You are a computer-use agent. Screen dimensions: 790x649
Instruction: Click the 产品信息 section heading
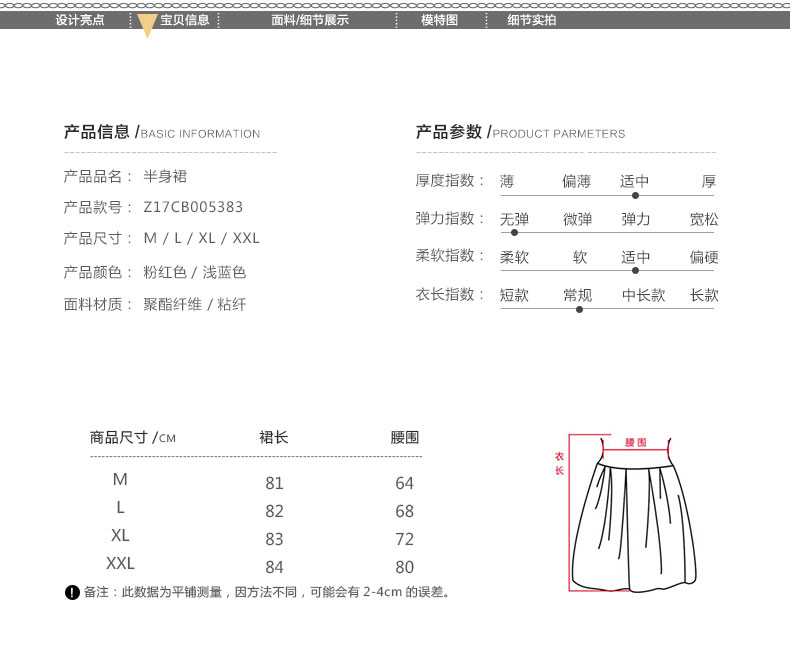coord(96,132)
